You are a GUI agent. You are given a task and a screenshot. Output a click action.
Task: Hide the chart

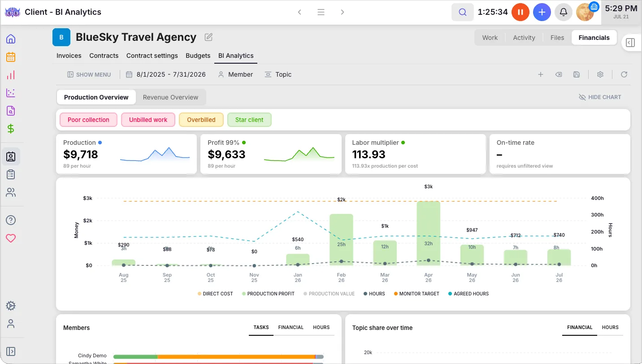click(600, 97)
